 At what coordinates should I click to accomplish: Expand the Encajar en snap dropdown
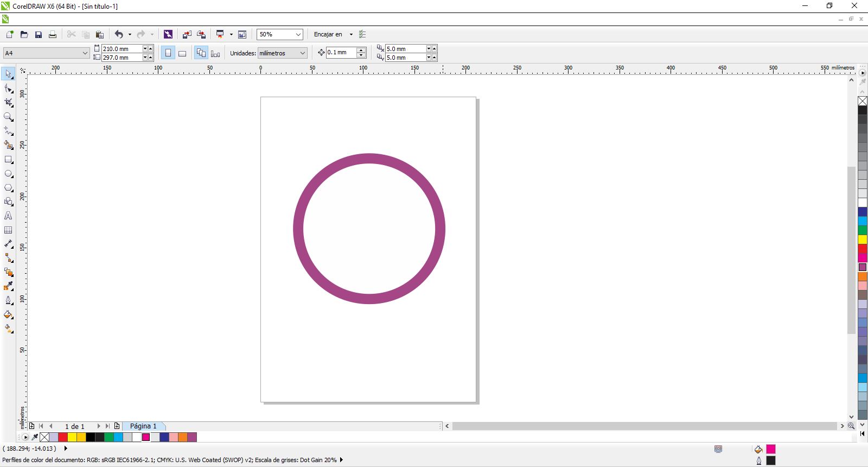click(x=351, y=35)
